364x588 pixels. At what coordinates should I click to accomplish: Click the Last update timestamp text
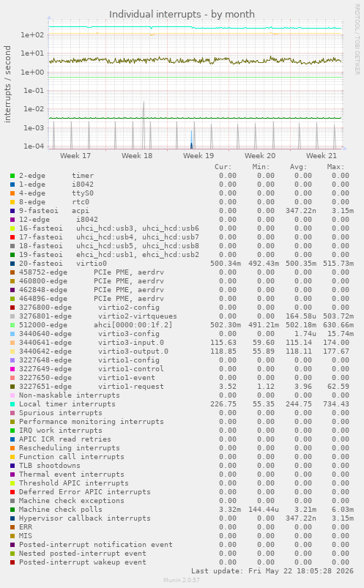point(272,571)
